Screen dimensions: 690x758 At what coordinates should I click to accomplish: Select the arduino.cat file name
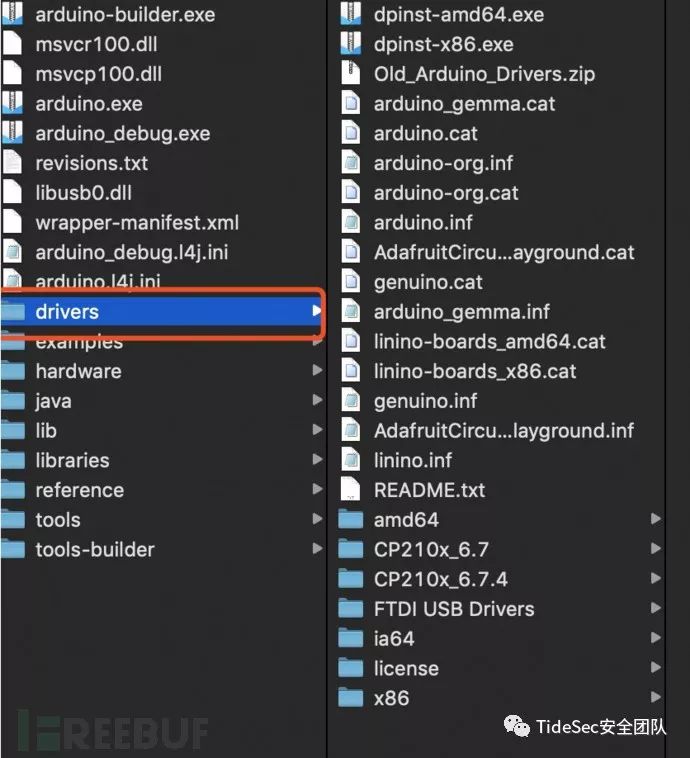point(426,133)
